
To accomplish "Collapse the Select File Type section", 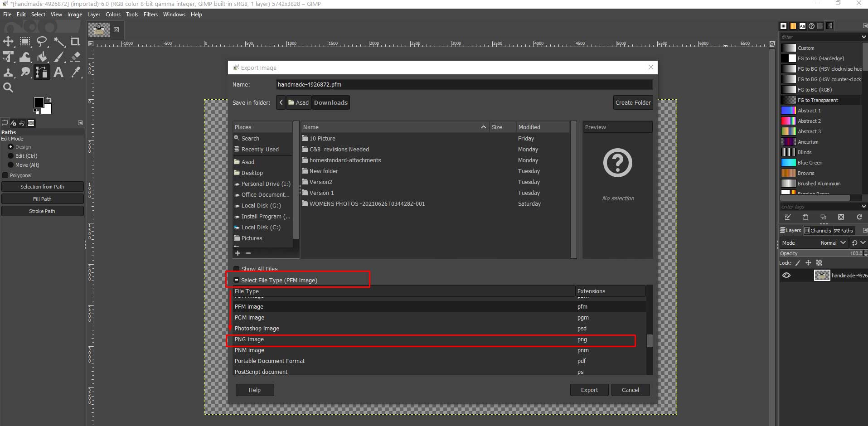I will point(237,280).
